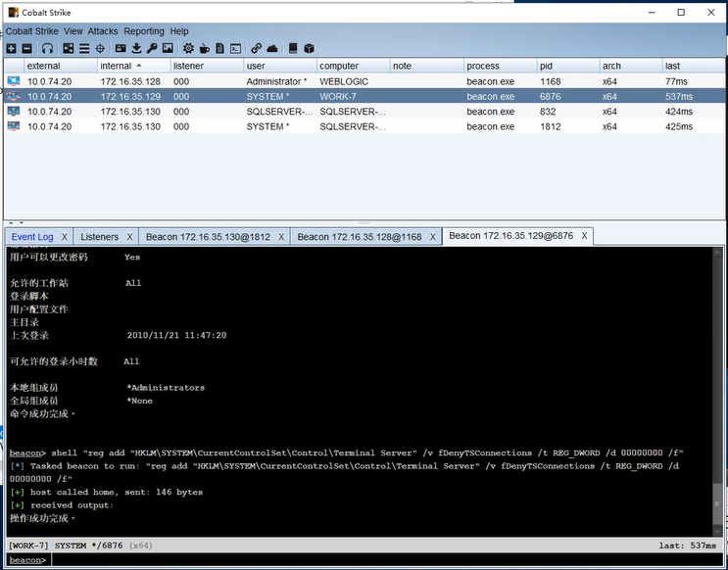Click the session icon for pid 1812
The image size is (728, 570).
14,126
